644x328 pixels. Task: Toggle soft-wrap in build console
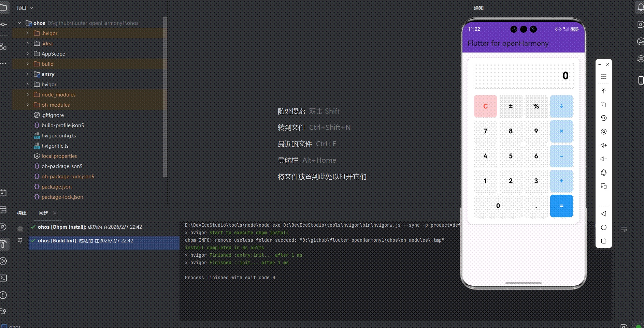point(624,229)
